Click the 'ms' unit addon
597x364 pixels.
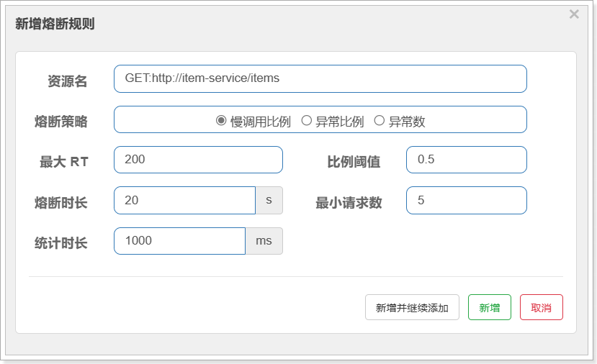point(264,241)
